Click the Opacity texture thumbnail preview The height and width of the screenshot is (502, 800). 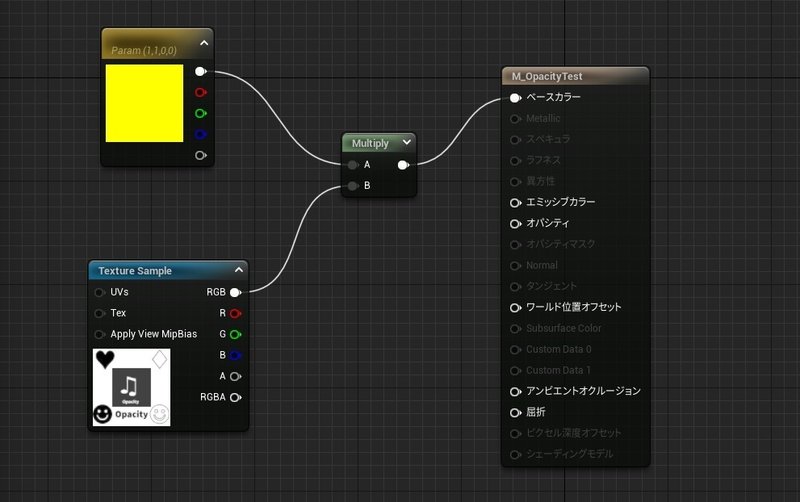coord(132,387)
